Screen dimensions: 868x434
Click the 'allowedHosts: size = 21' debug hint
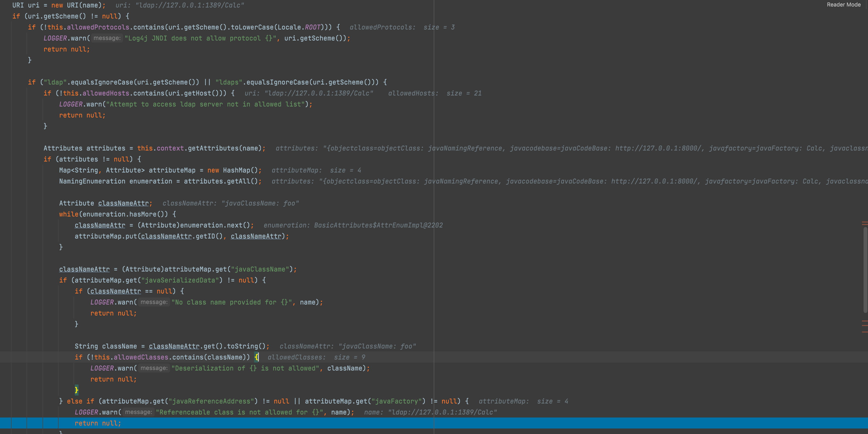coord(434,93)
